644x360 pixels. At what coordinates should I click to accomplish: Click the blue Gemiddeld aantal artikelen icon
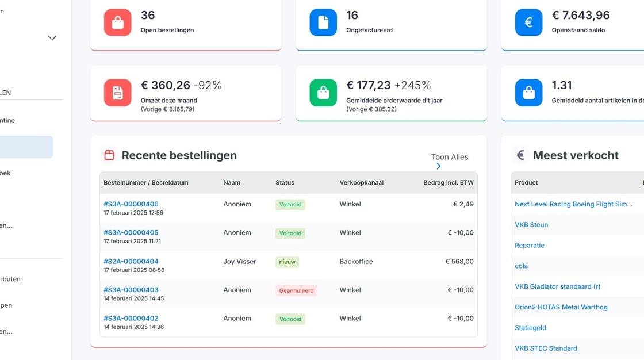pos(528,93)
